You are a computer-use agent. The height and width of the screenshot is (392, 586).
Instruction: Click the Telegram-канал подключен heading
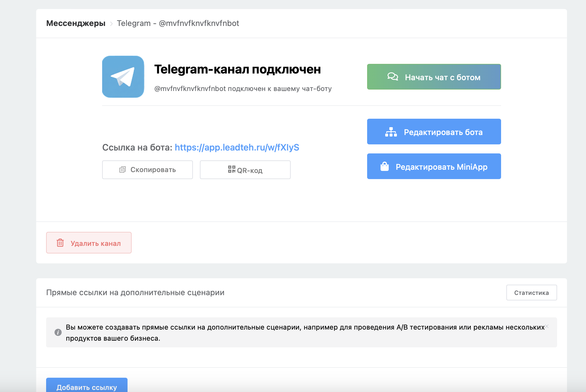[238, 69]
